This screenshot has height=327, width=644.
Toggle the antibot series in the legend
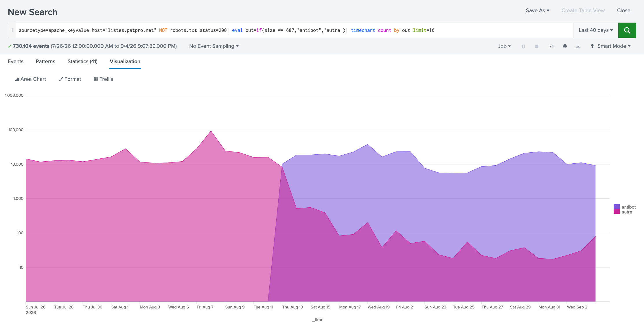[625, 207]
